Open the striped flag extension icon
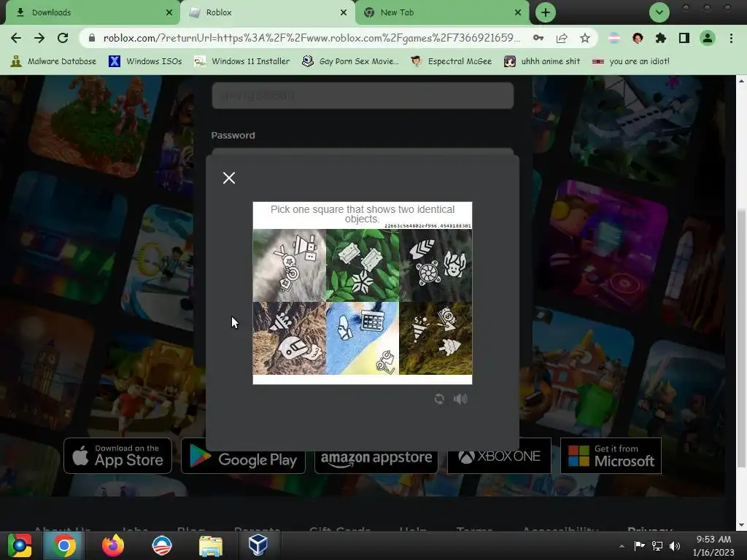Image resolution: width=747 pixels, height=560 pixels. (x=614, y=38)
